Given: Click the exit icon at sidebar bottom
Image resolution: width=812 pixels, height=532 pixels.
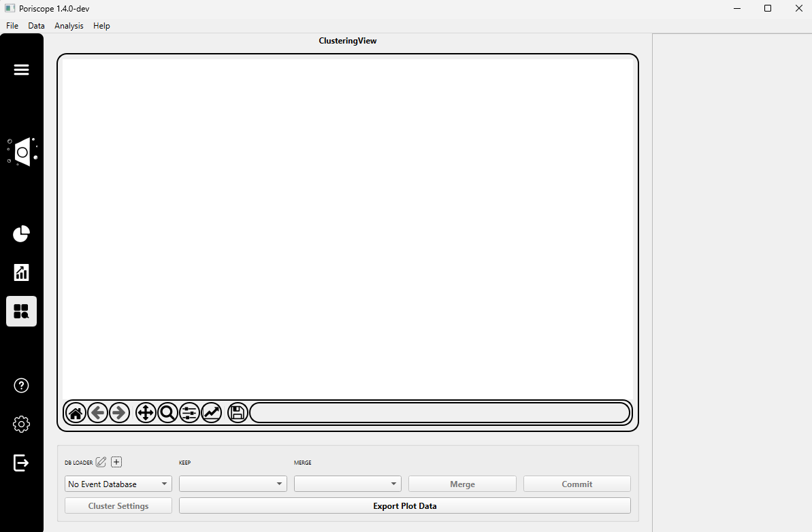Looking at the screenshot, I should (21, 463).
